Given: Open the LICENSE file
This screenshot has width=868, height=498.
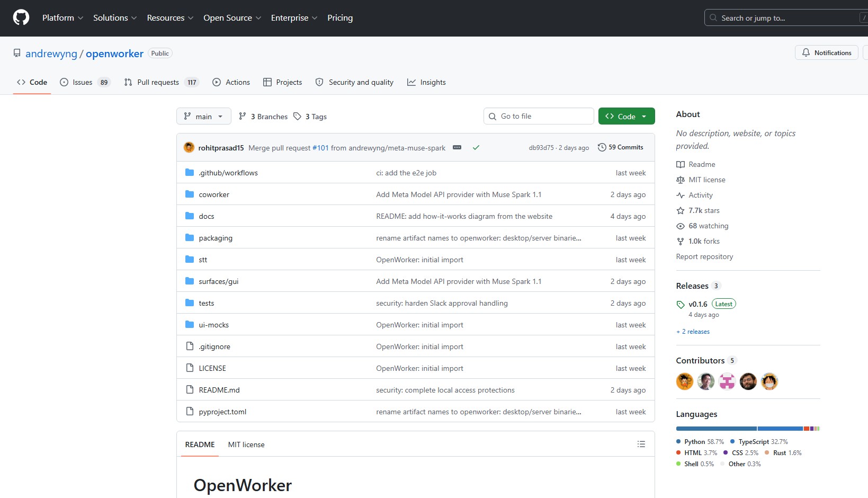Looking at the screenshot, I should tap(212, 368).
